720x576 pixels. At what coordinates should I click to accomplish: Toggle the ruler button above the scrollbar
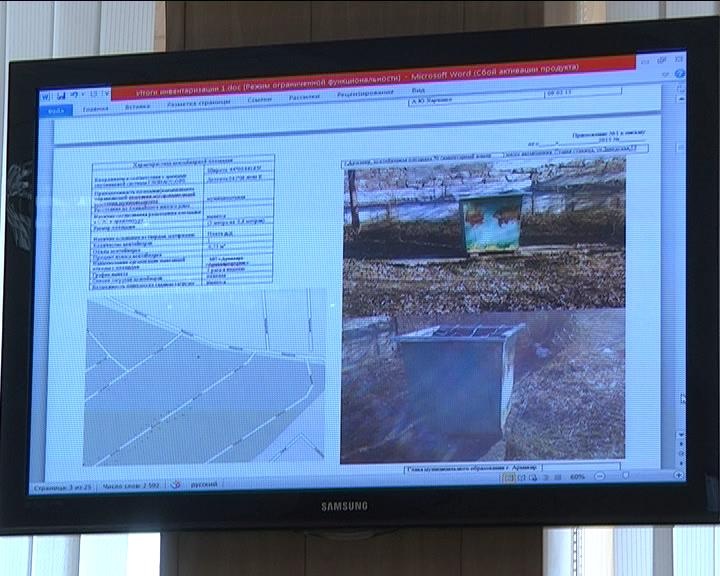[x=681, y=88]
